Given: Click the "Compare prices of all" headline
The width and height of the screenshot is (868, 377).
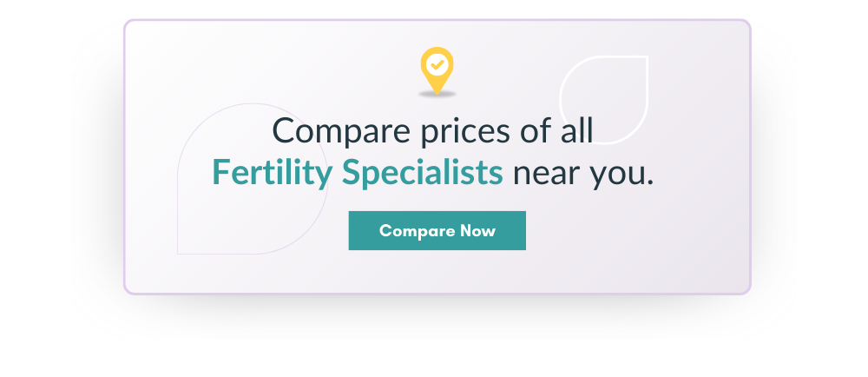Looking at the screenshot, I should (432, 131).
